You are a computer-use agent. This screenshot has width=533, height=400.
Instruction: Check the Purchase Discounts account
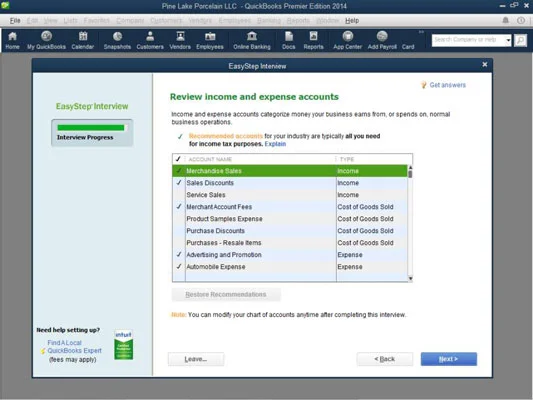179,231
